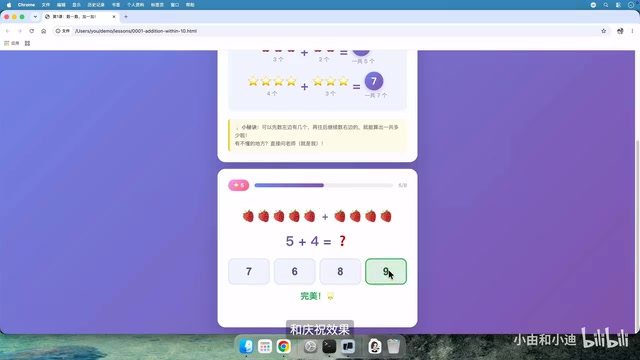Expand the tab search dropdown
Screen dimensions: 640x360
(35, 17)
